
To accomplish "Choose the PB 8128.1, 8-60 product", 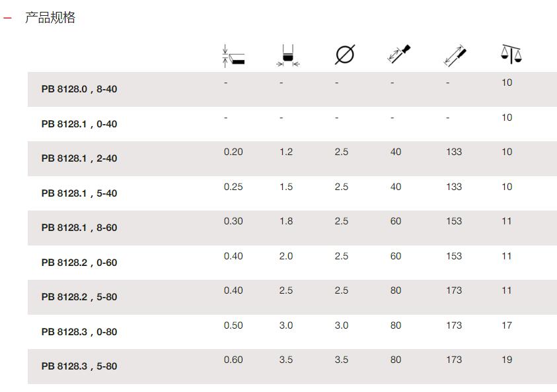I will (x=79, y=228).
